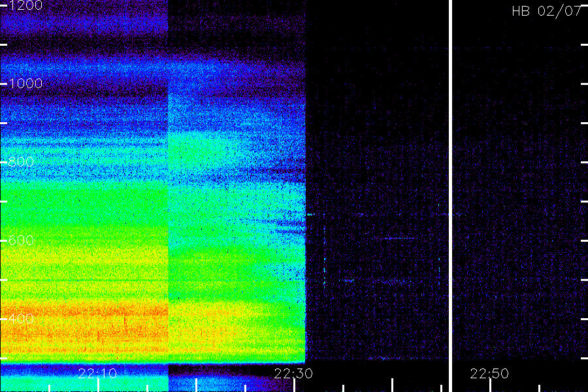Click the HB 02/07 date label

click(547, 11)
